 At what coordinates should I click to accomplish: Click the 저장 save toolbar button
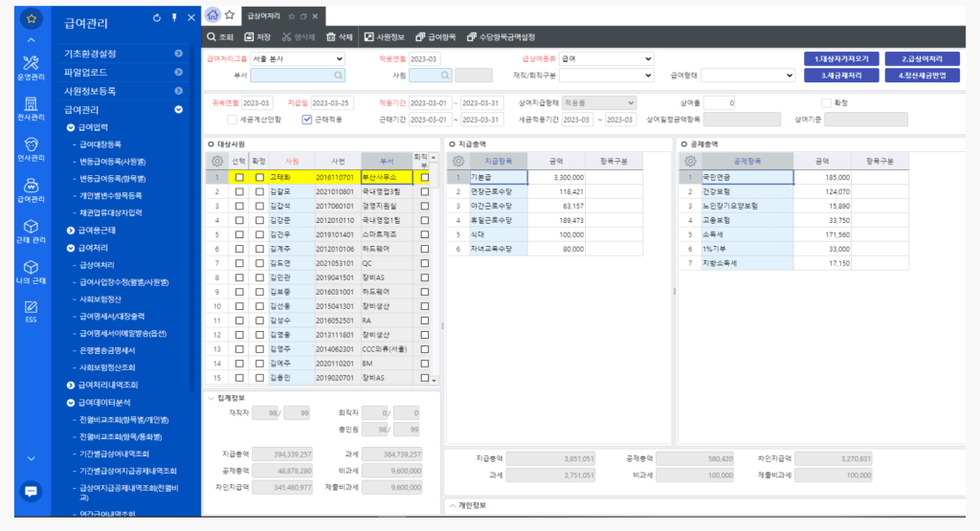[257, 37]
